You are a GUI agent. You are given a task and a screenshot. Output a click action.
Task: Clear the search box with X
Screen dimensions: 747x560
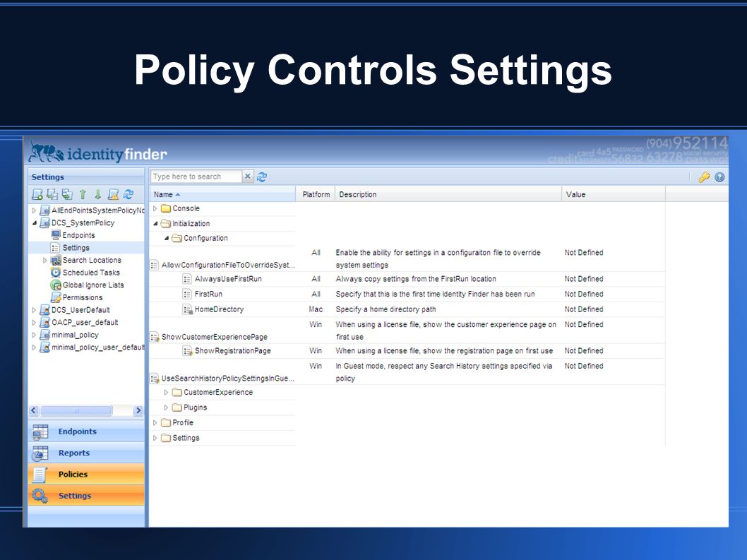coord(248,177)
